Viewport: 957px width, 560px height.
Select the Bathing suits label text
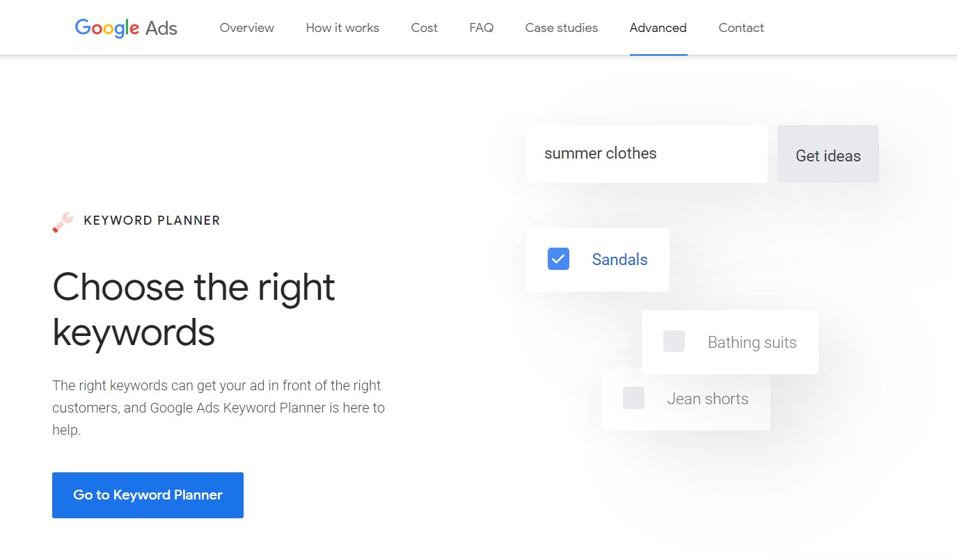pos(752,342)
